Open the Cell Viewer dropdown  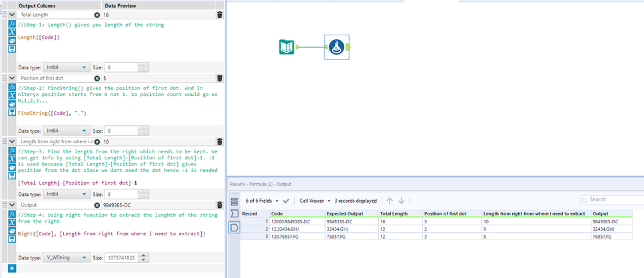[315, 201]
